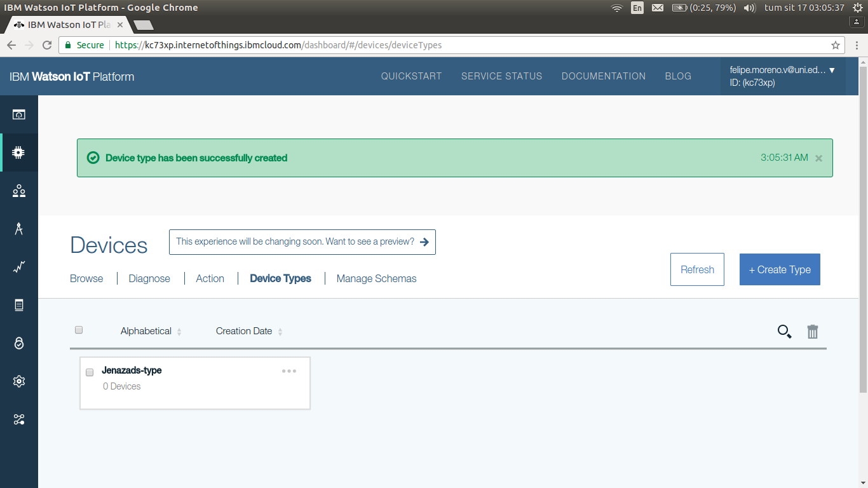The height and width of the screenshot is (488, 868).
Task: Open the Settings gear icon in sidebar
Action: click(19, 381)
